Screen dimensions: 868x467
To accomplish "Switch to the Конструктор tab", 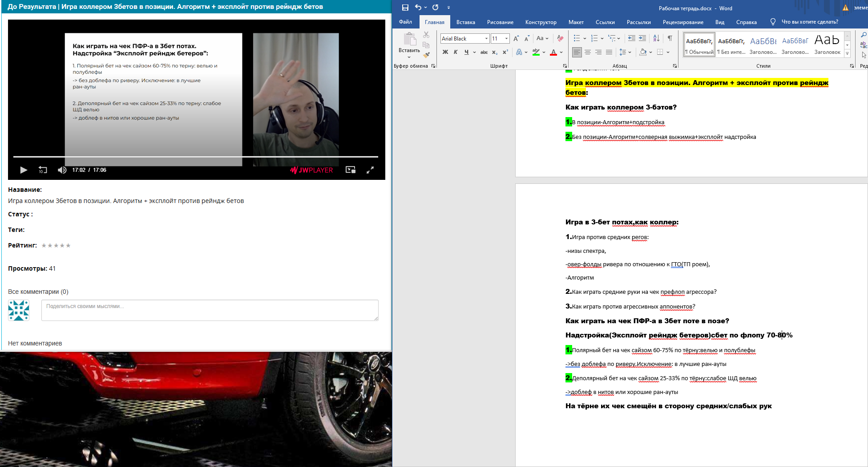I will [x=541, y=22].
